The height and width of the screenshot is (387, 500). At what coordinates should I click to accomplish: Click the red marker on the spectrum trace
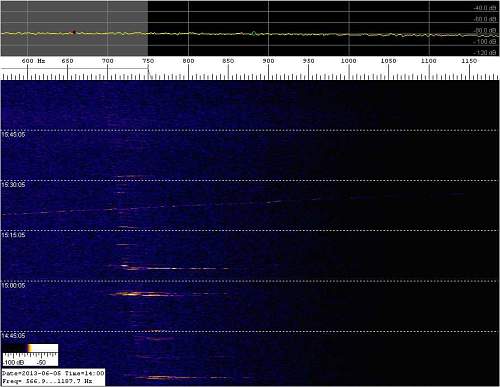point(74,32)
